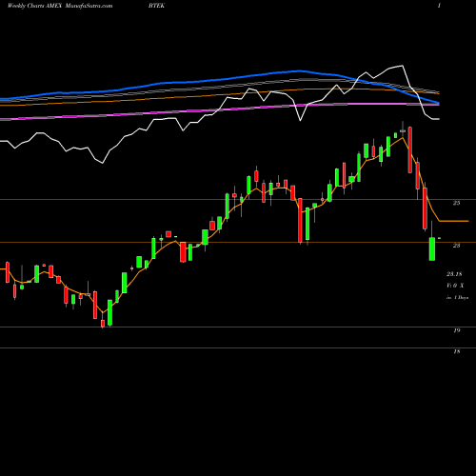Viewport: 476px width, 476px height.
Task: Click the 25 price axis label
Action: coord(456,203)
